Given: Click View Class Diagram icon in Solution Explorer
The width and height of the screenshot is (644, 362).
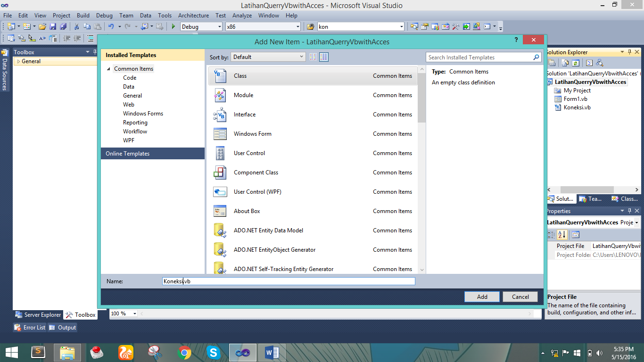Looking at the screenshot, I should tap(600, 63).
